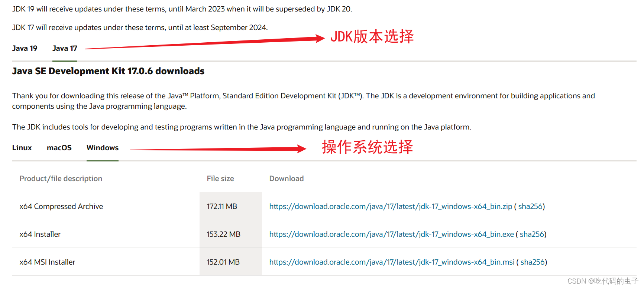This screenshot has width=644, height=288.
Task: Switch to the Java 19 tab
Action: tap(25, 48)
